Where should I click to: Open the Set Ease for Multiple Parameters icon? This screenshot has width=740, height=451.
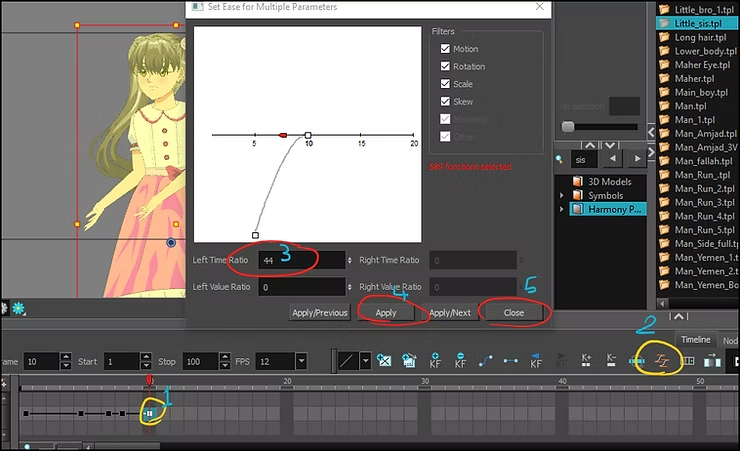(662, 361)
